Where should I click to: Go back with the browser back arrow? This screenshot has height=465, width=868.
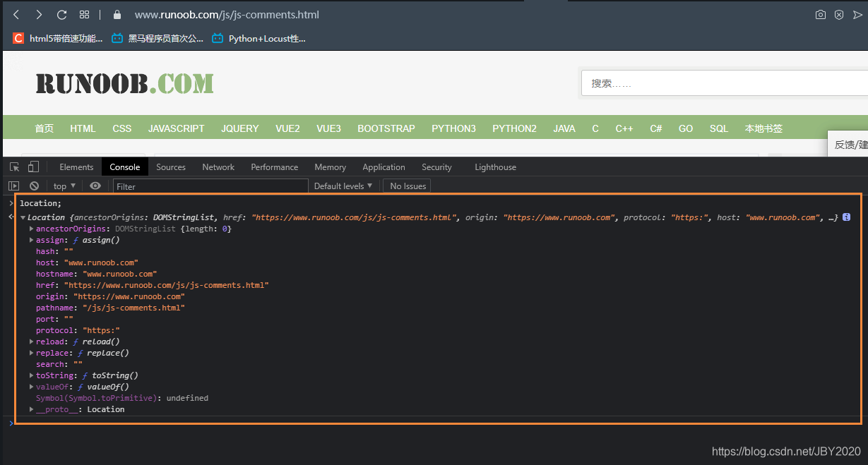(16, 14)
